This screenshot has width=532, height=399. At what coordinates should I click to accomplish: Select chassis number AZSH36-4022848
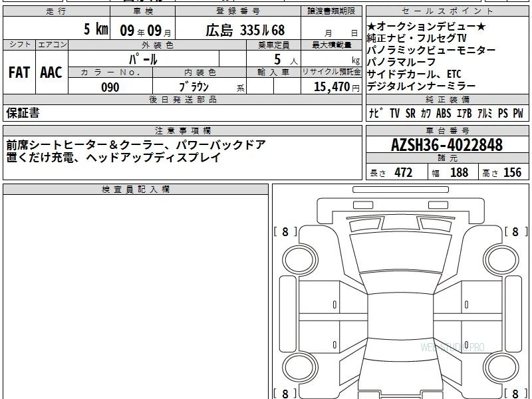coord(447,145)
